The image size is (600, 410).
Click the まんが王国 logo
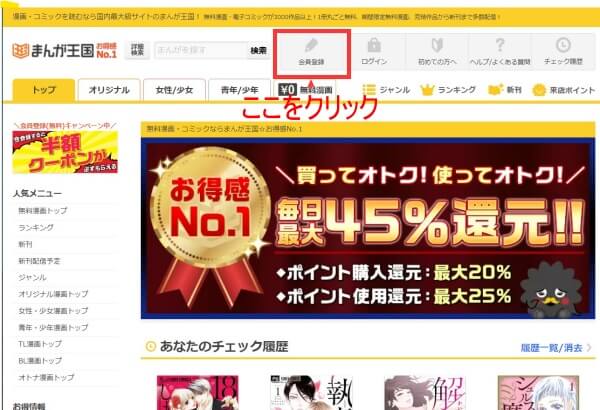coord(64,51)
